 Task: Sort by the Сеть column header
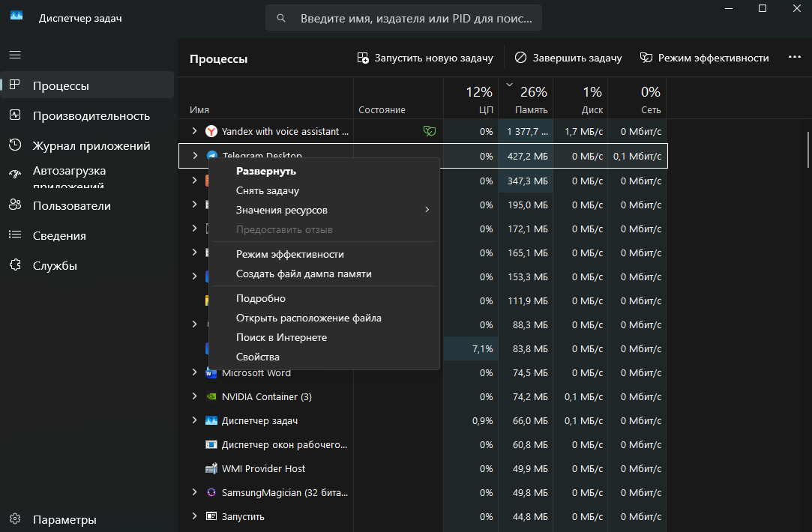(637, 98)
